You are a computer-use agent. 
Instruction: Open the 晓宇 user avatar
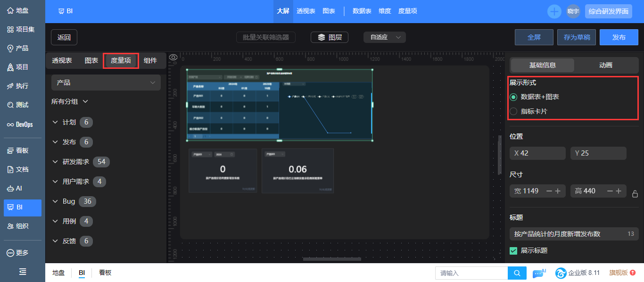click(573, 11)
